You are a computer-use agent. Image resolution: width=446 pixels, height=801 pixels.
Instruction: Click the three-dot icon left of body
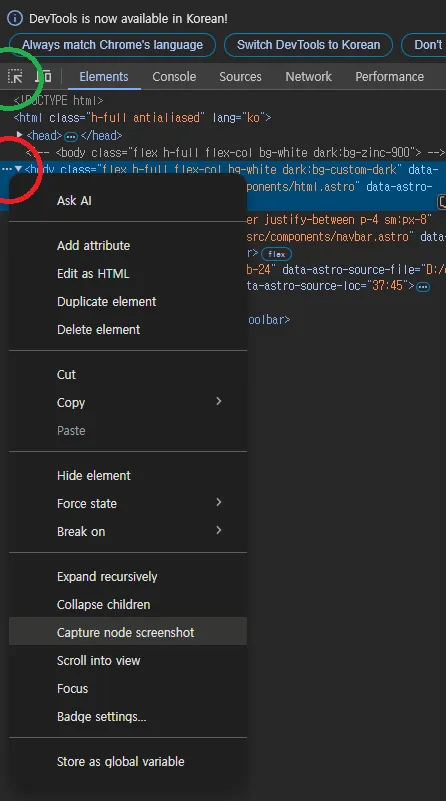(x=7, y=169)
